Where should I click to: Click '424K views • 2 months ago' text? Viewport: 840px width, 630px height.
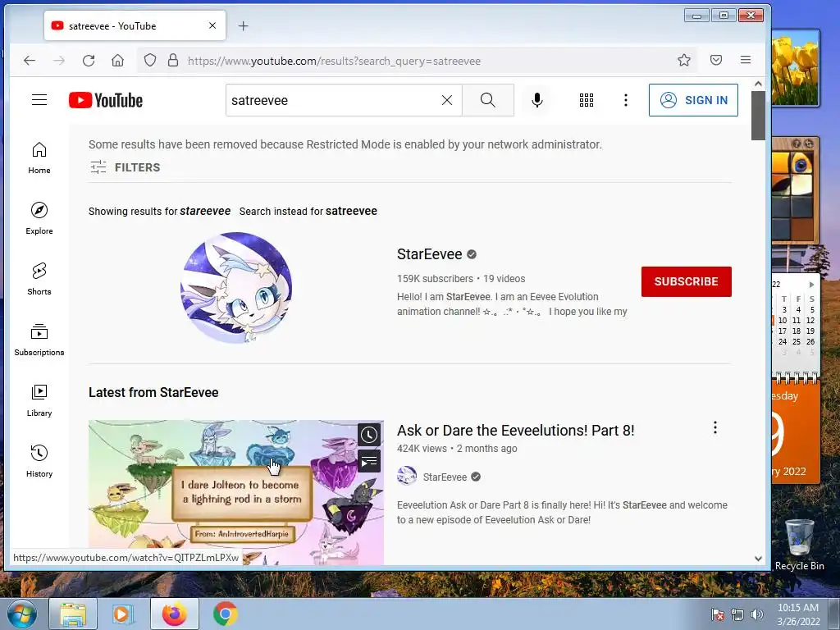pyautogui.click(x=457, y=449)
